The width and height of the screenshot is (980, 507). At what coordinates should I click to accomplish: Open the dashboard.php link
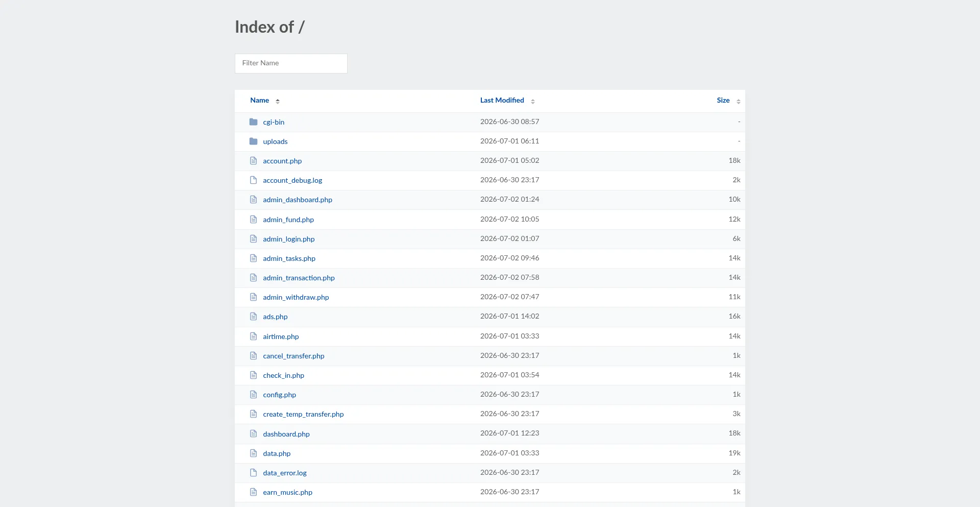(286, 434)
